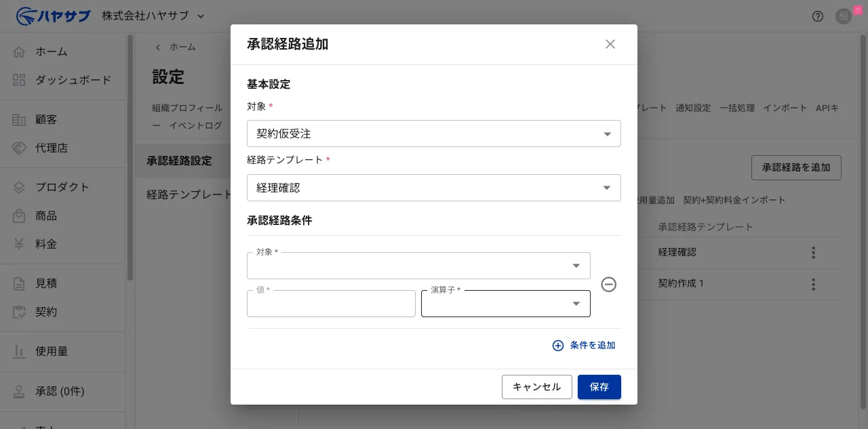Open the help question mark icon
Image resolution: width=868 pixels, height=429 pixels.
(x=818, y=16)
